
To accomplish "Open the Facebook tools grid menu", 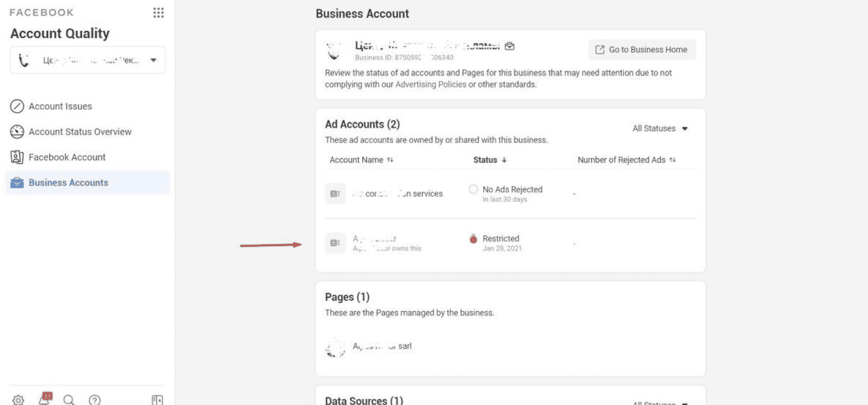I will [x=158, y=13].
